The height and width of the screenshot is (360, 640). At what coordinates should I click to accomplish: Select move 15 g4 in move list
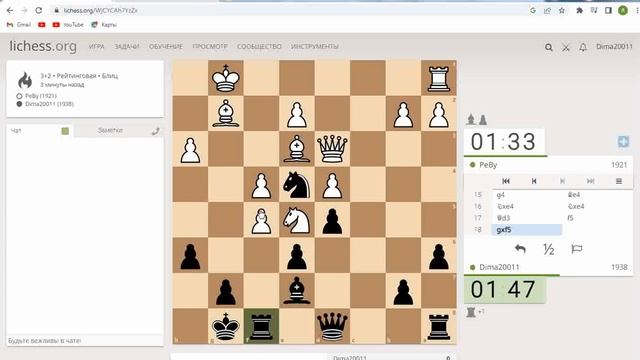tap(527, 195)
